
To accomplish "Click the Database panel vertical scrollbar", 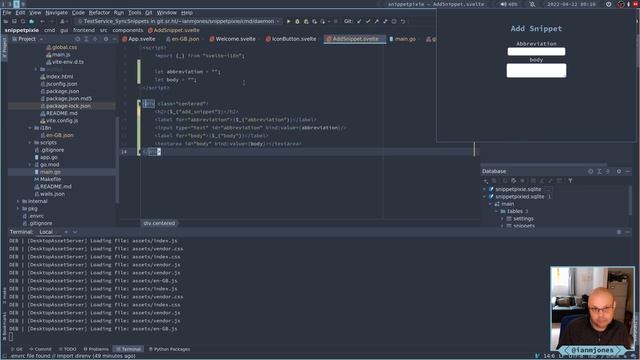I will (x=630, y=201).
